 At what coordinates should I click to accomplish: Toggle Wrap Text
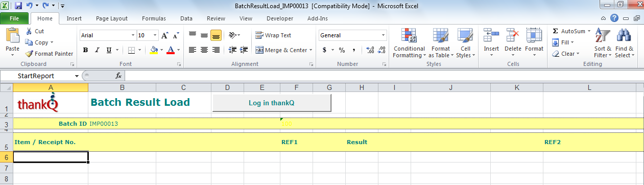click(273, 35)
